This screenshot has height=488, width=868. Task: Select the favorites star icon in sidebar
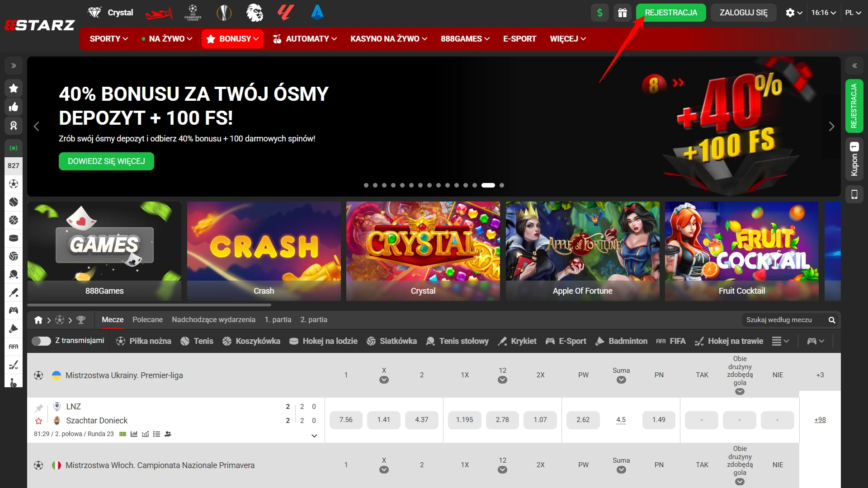[x=13, y=88]
